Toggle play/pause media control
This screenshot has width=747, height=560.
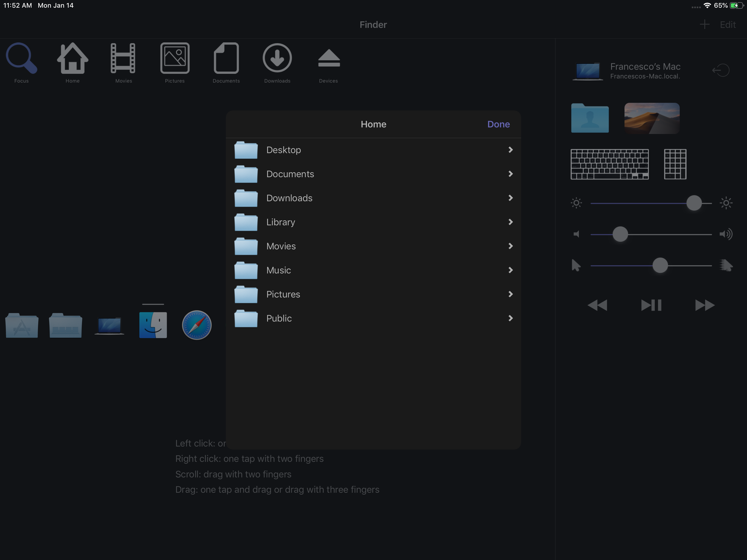[x=651, y=305]
